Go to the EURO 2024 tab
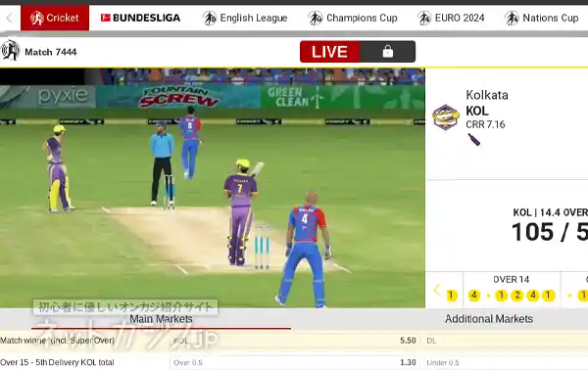 pyautogui.click(x=451, y=18)
